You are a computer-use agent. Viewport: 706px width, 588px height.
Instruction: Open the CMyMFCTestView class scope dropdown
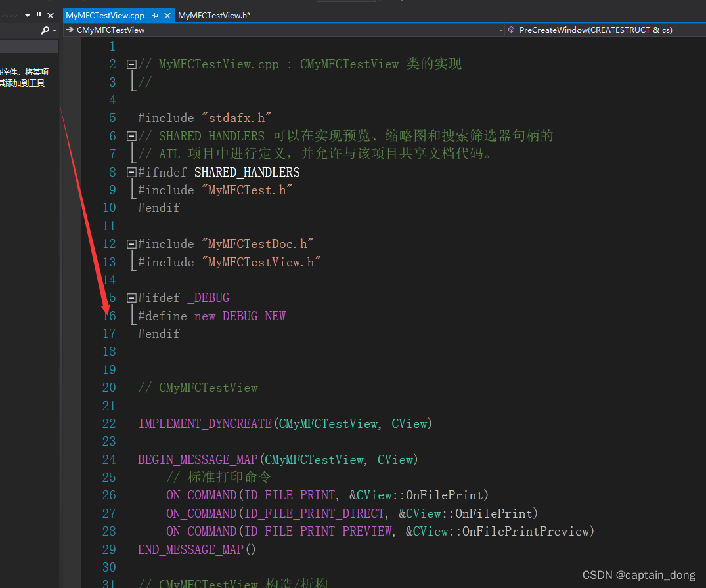284,30
